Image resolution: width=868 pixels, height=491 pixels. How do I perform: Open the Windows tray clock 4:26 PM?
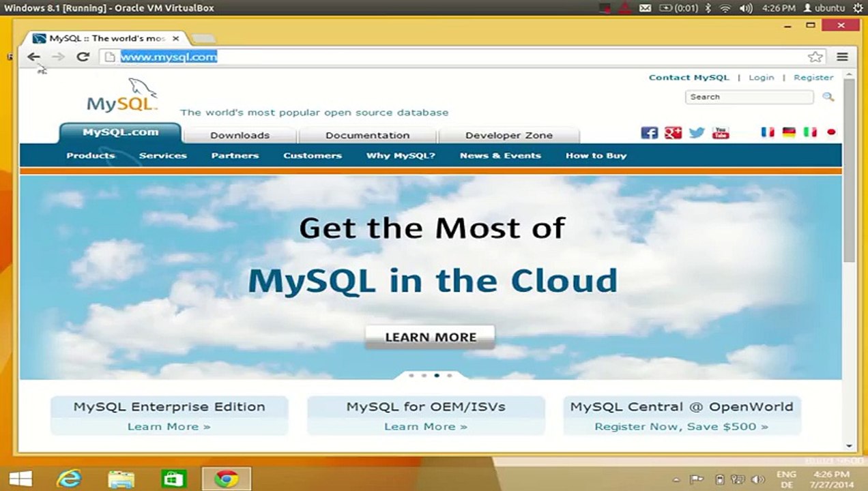pos(831,479)
